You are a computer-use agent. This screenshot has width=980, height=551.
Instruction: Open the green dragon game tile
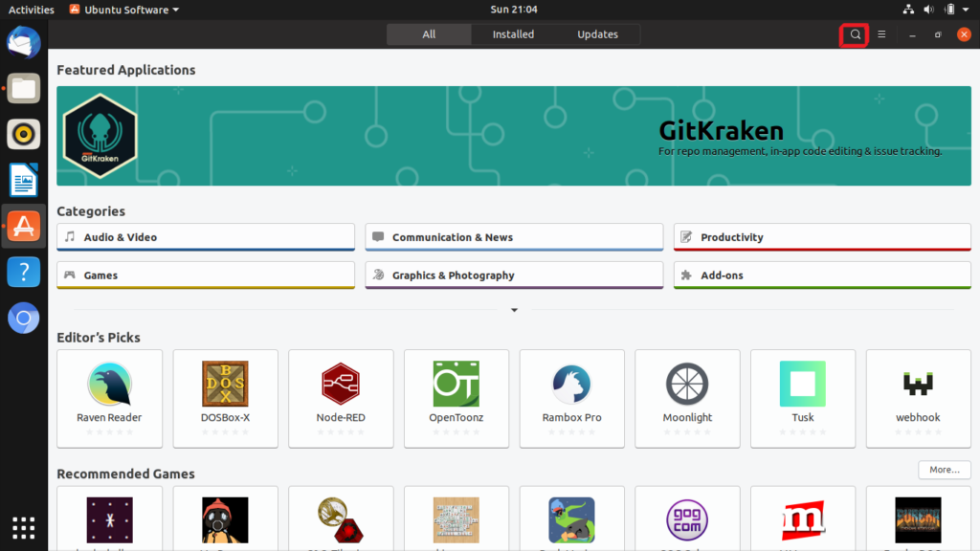[x=572, y=519]
